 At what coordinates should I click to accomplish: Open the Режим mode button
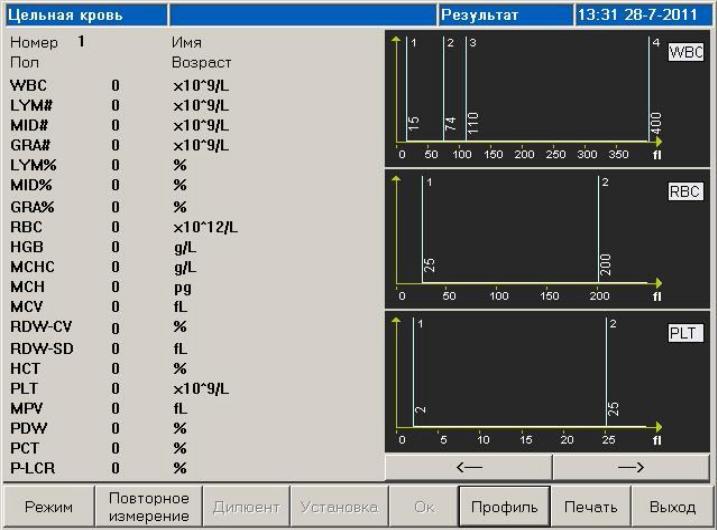click(48, 507)
